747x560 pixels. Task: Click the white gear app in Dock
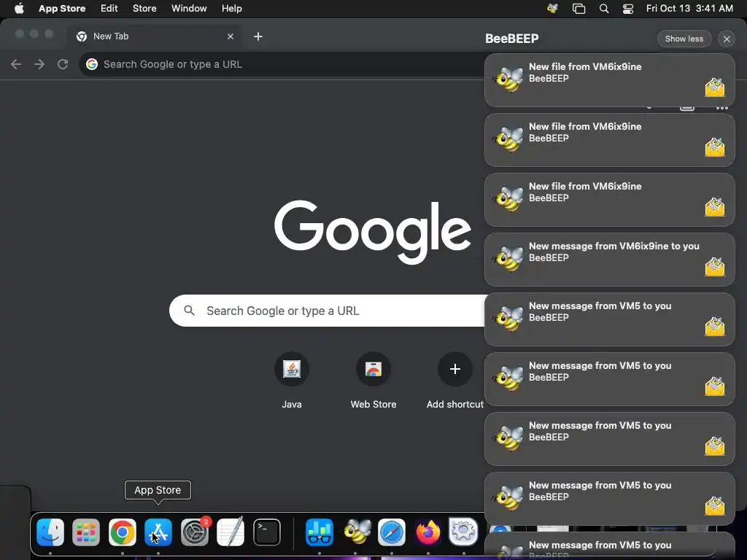[463, 532]
